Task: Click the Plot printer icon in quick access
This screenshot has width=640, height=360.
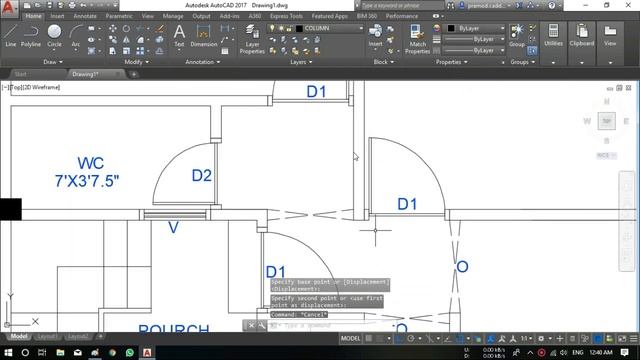Action: tap(72, 6)
